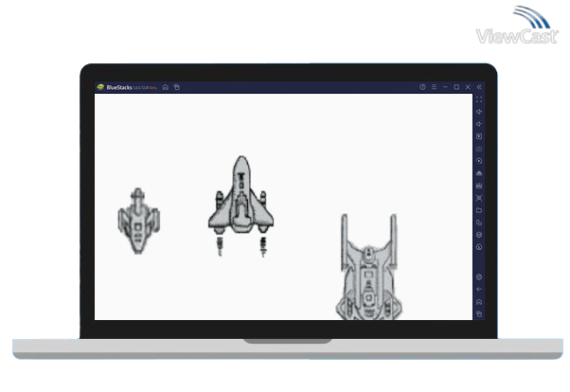The image size is (570, 392).
Task: Open Settings gear in side toolbar
Action: [x=479, y=277]
